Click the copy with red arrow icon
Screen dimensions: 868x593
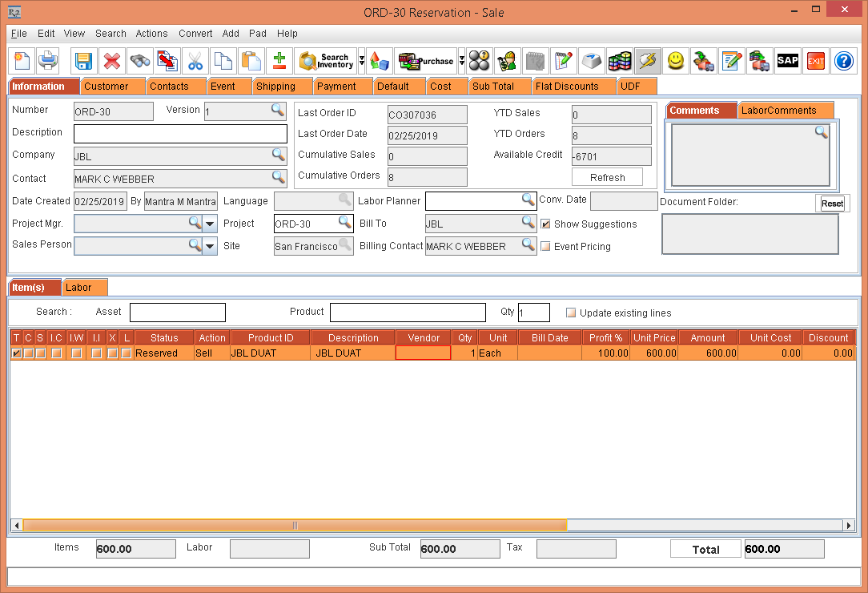[167, 60]
